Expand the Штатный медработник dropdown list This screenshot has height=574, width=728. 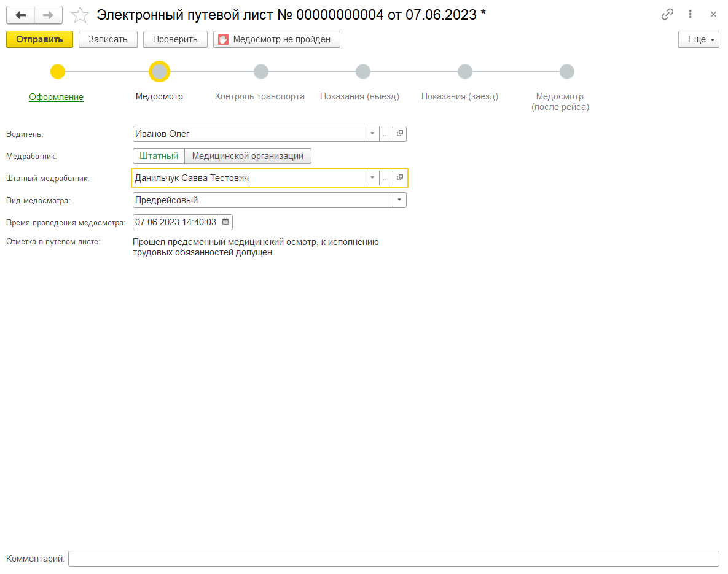click(x=372, y=178)
